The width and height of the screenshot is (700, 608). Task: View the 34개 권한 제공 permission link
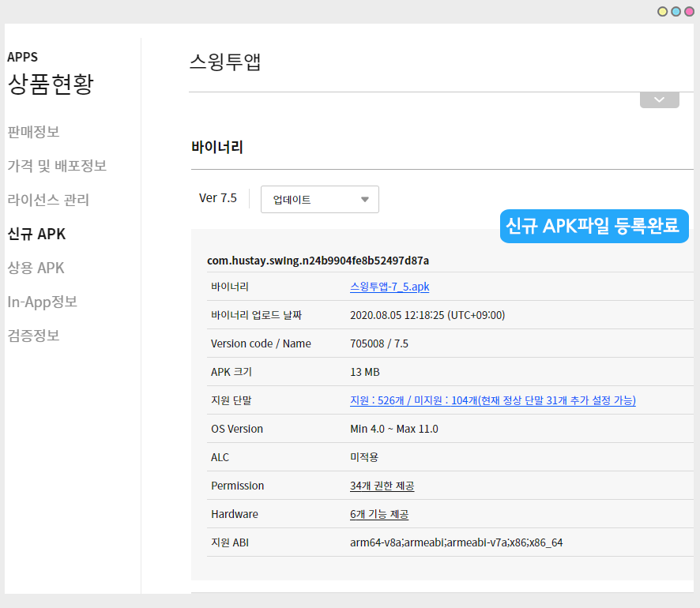[382, 486]
